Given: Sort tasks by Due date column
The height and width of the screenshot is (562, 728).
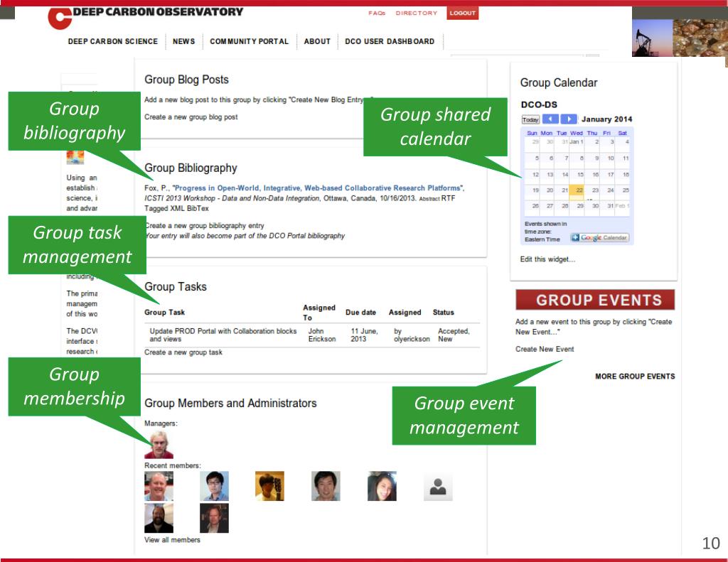Looking at the screenshot, I should tap(360, 313).
